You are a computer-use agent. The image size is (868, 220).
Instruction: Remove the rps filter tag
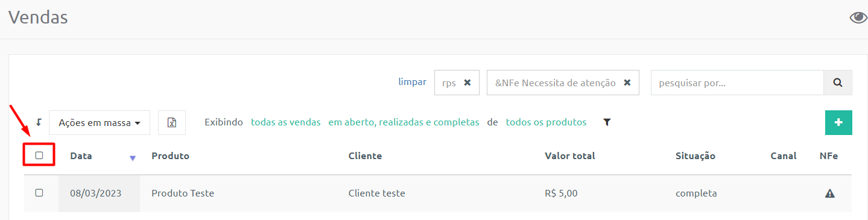pos(467,83)
